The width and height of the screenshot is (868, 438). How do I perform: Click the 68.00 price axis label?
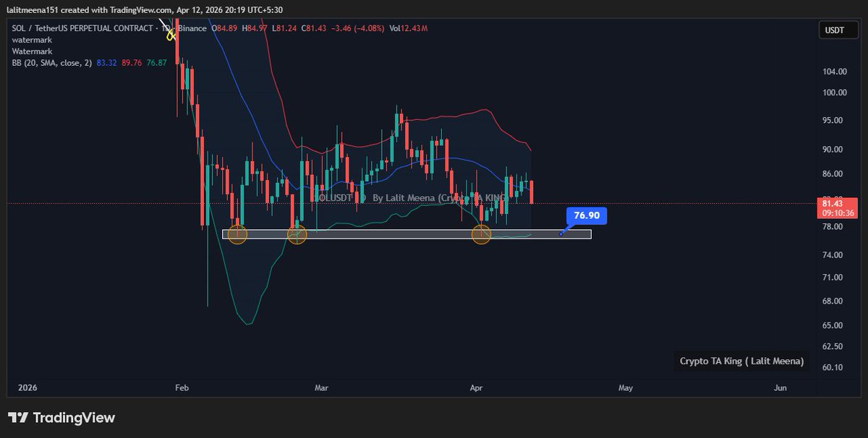pyautogui.click(x=833, y=301)
